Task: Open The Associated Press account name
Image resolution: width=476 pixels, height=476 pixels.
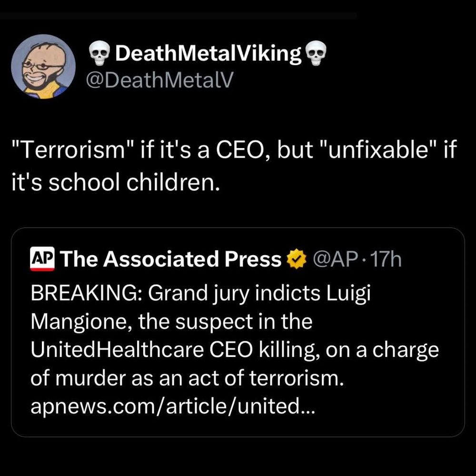Action: point(172,259)
